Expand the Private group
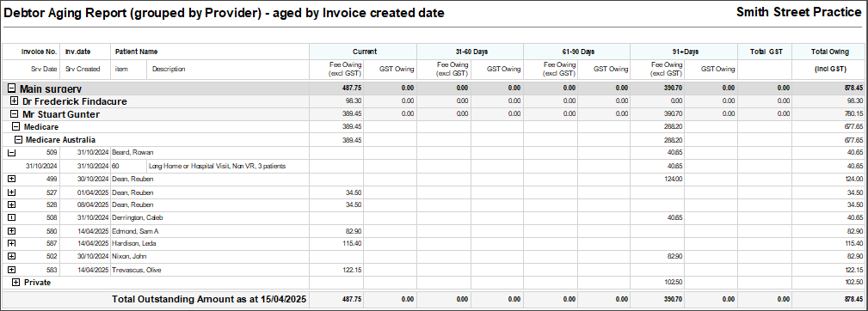The height and width of the screenshot is (311, 868). (15, 283)
